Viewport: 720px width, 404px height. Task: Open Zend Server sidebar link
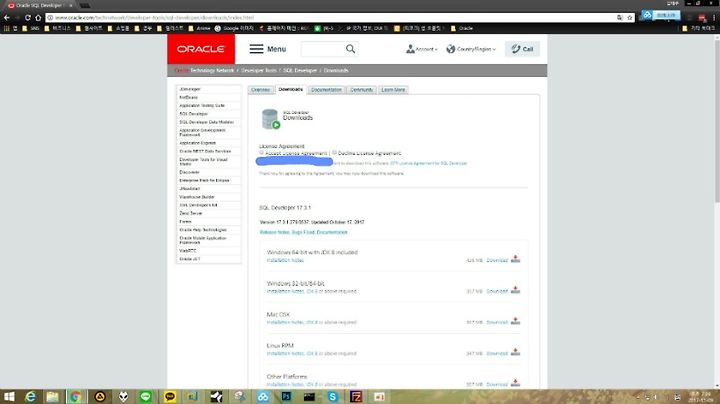pyautogui.click(x=191, y=213)
